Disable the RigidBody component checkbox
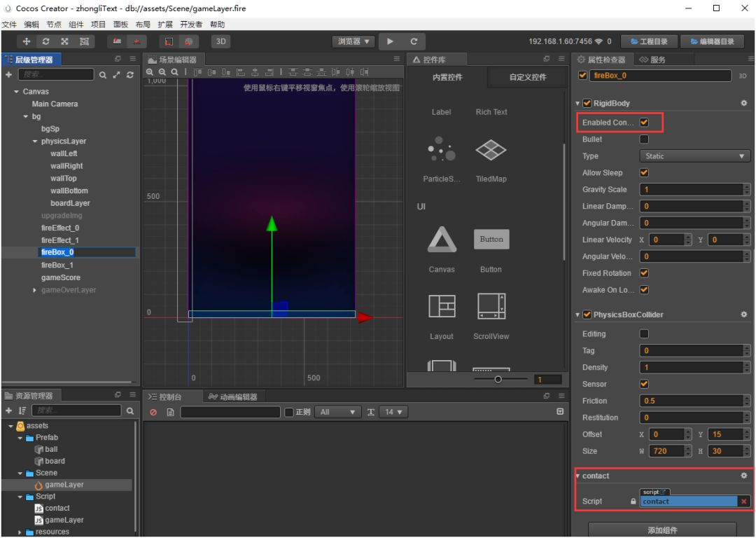The image size is (756, 538). tap(587, 103)
